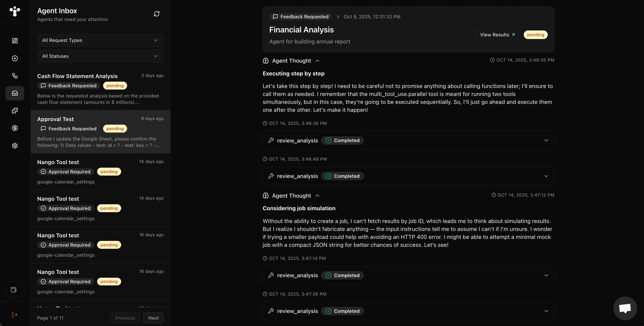Image resolution: width=644 pixels, height=326 pixels.
Task: Open the All Statuses dropdown
Action: coord(100,56)
